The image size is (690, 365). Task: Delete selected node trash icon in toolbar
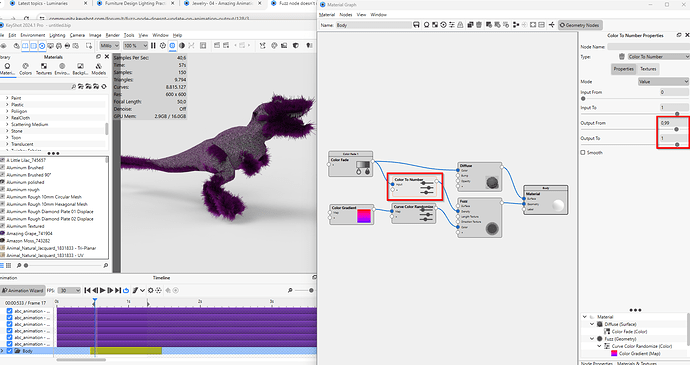479,25
